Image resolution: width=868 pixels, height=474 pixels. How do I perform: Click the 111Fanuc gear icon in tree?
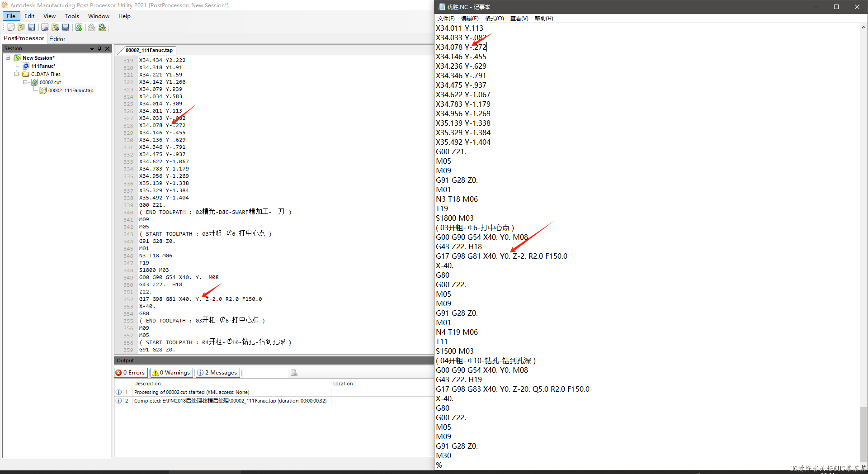point(26,66)
